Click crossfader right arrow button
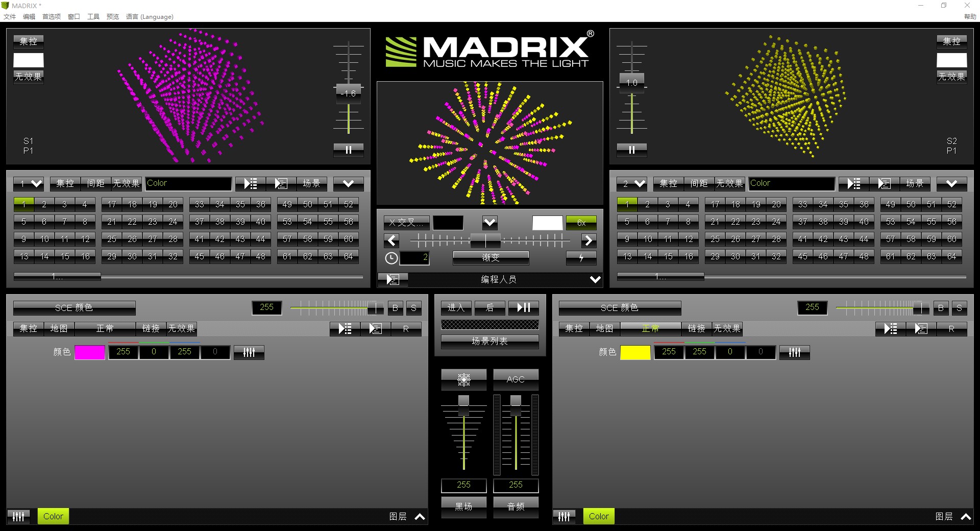Viewport: 980px width, 531px height. (589, 240)
